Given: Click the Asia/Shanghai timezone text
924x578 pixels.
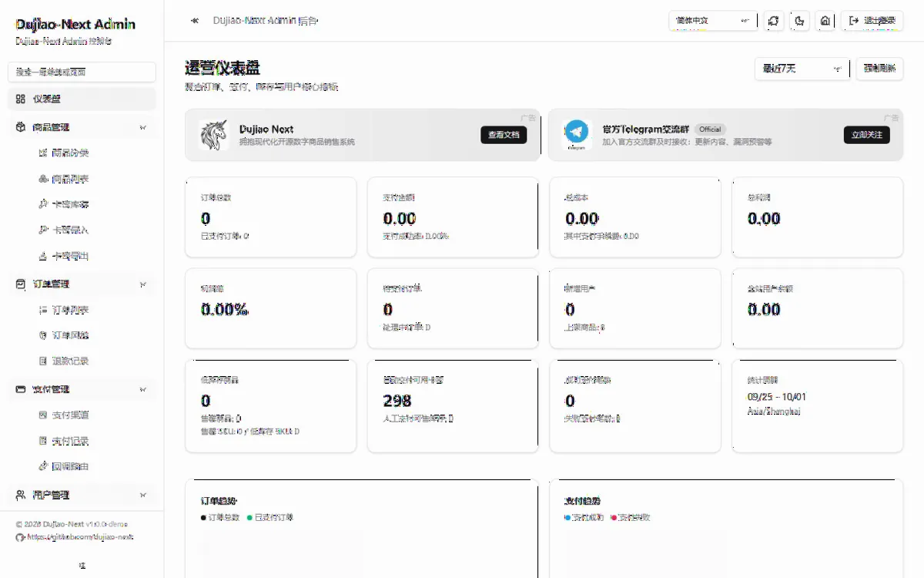Looking at the screenshot, I should (x=774, y=412).
